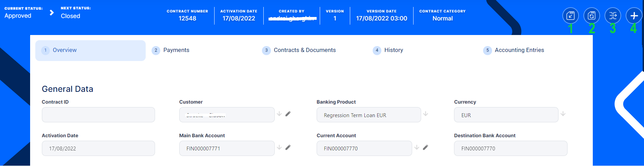Expand the Current Account dropdown arrow
The image size is (644, 166).
coord(417,147)
